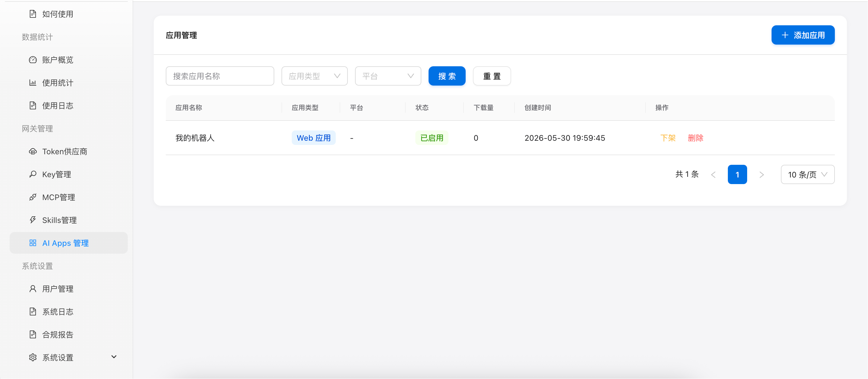Click the blue 搜索 button
The height and width of the screenshot is (379, 868).
447,76
